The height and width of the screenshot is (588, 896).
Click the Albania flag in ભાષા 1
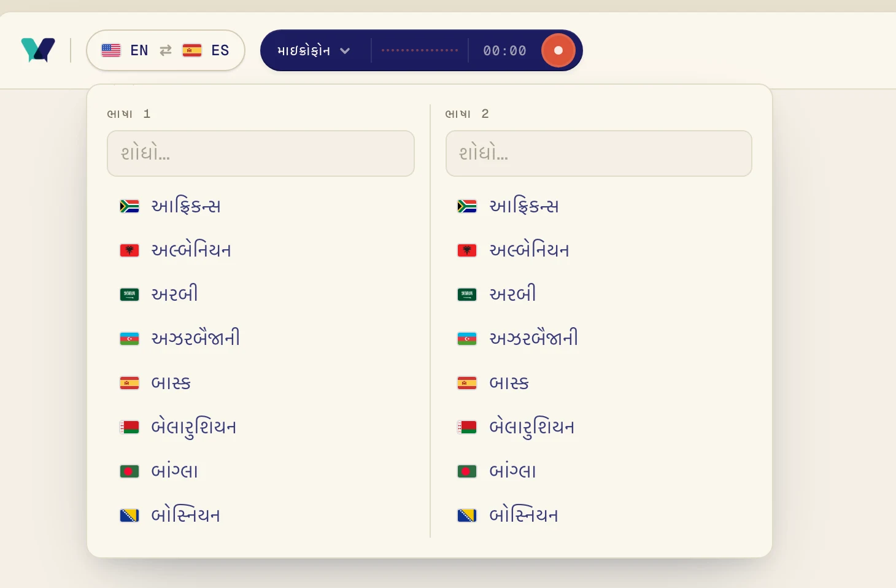coord(129,250)
